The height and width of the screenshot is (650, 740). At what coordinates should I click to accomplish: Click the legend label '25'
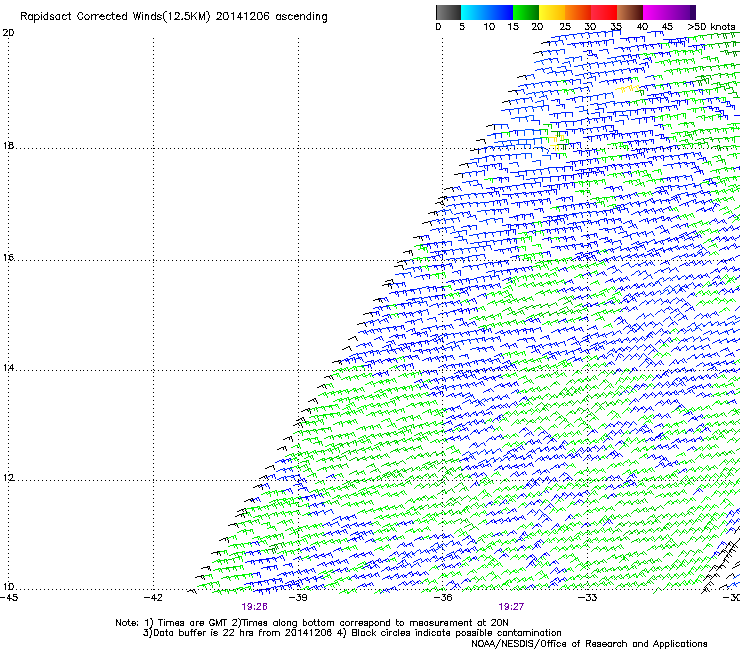point(565,27)
